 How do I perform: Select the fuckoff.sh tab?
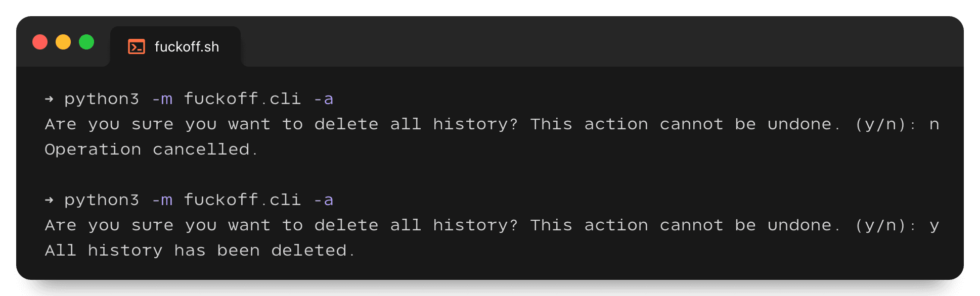point(175,46)
